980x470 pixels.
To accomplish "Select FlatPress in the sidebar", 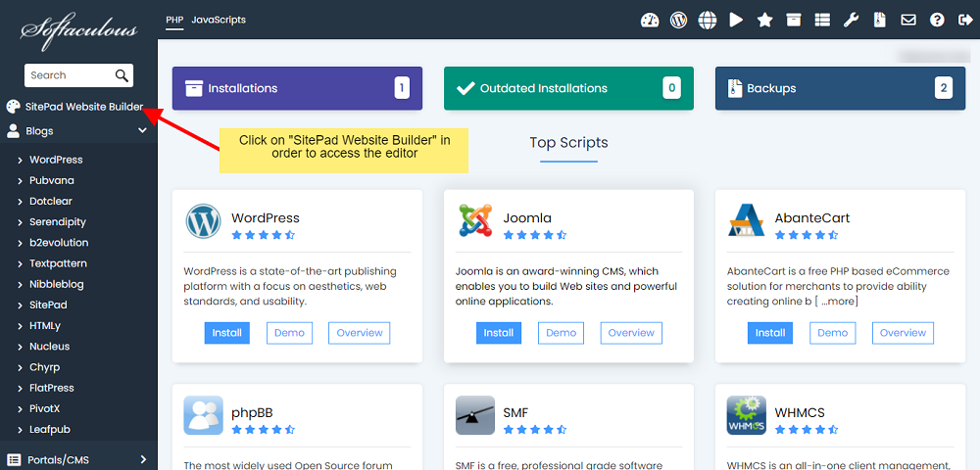I will point(51,388).
